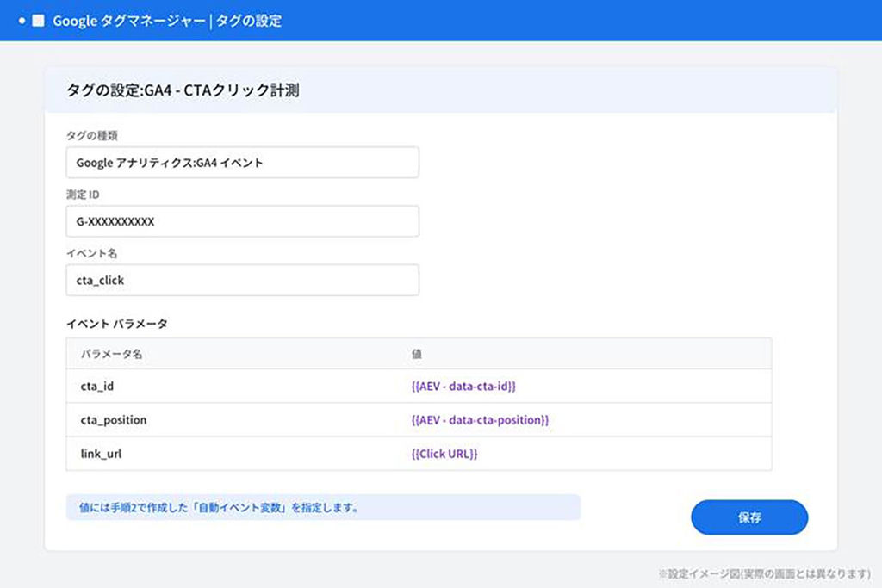Click the イベント名 label
The image size is (882, 588).
click(x=91, y=253)
